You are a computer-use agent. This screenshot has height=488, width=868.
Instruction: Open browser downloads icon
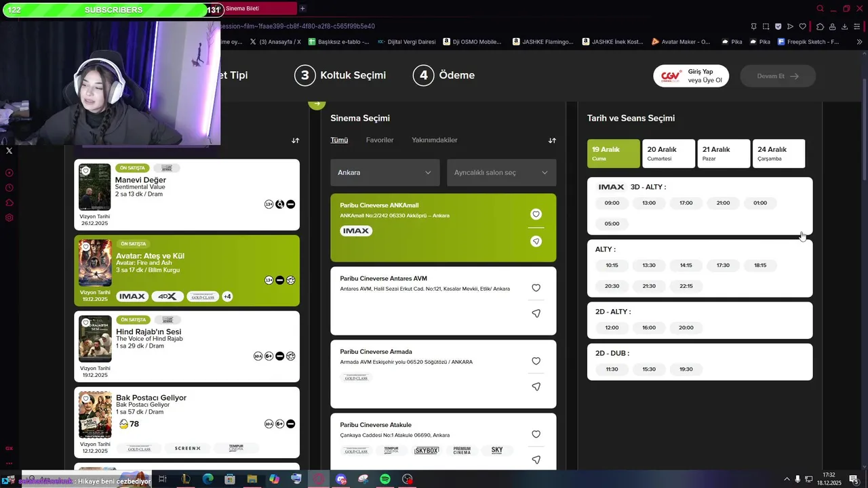[x=844, y=26]
